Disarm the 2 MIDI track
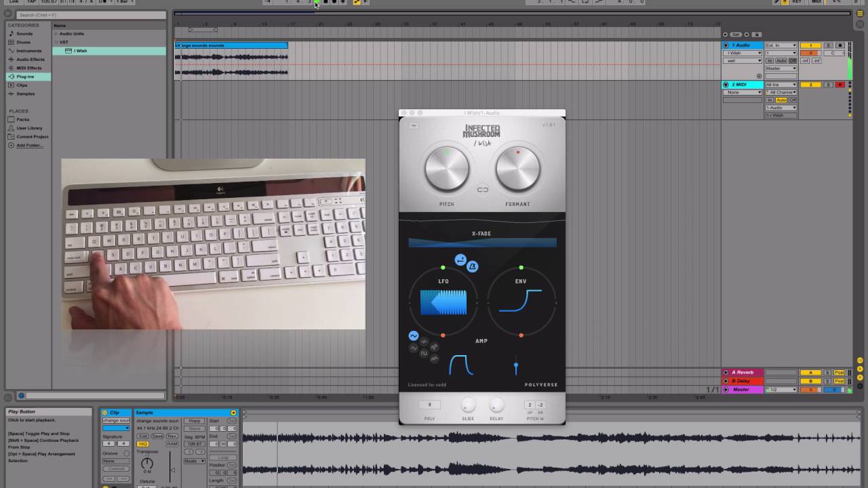The width and height of the screenshot is (868, 488). [840, 85]
